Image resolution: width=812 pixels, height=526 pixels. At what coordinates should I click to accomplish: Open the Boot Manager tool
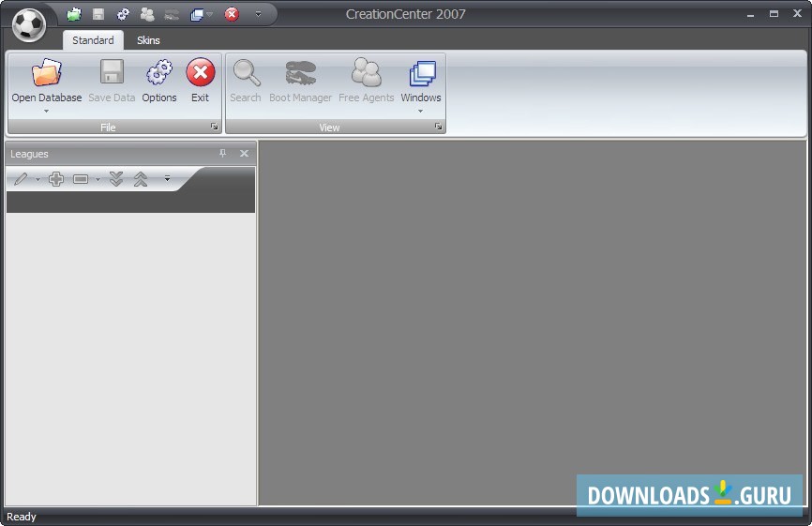coord(300,82)
